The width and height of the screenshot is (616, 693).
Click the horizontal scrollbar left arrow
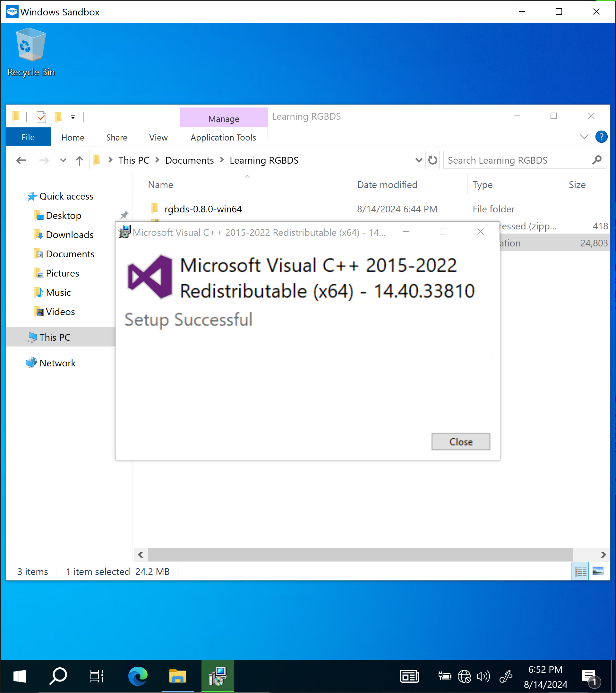141,555
